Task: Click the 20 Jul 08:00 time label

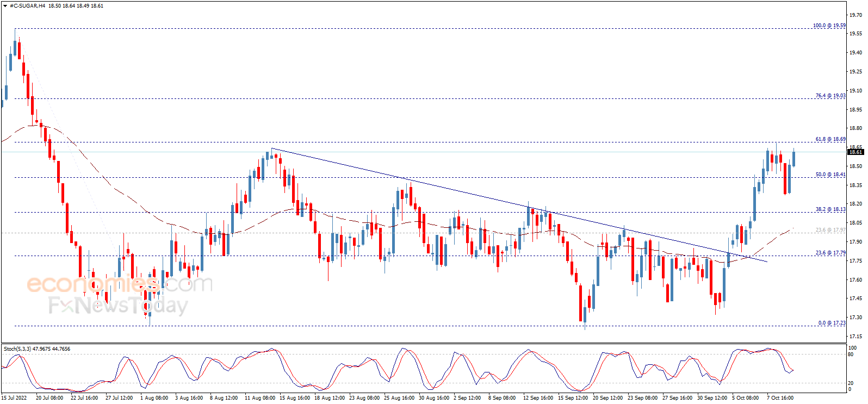Action: point(49,398)
